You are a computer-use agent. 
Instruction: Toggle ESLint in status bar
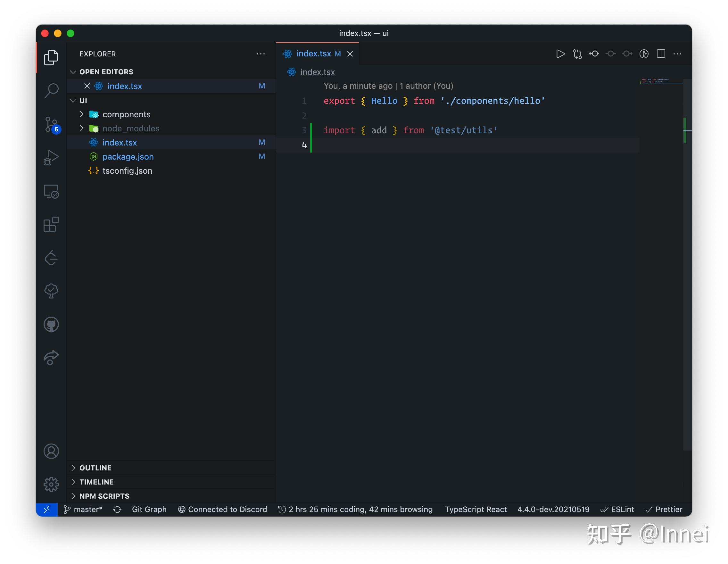point(617,509)
